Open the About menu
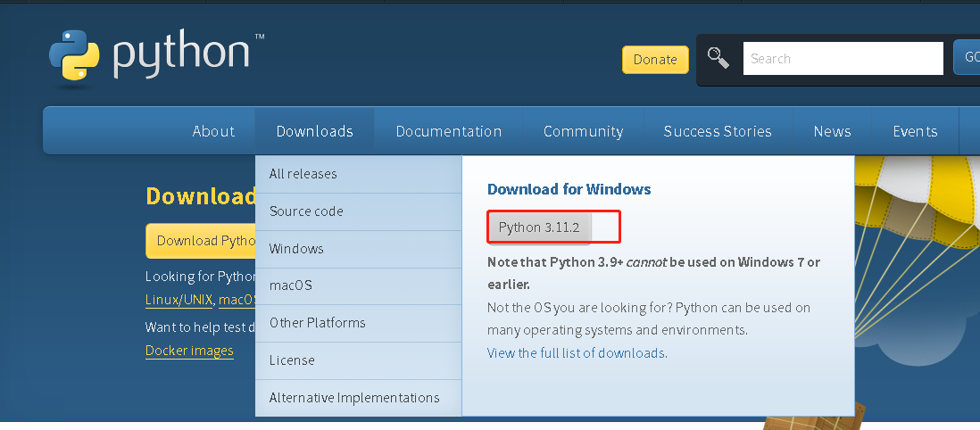Image resolution: width=980 pixels, height=430 pixels. click(213, 131)
